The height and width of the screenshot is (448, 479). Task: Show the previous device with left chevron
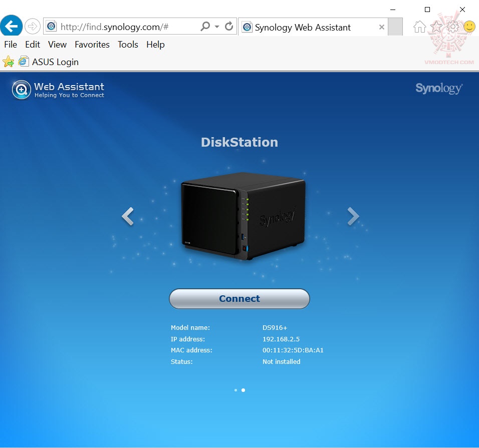[128, 216]
